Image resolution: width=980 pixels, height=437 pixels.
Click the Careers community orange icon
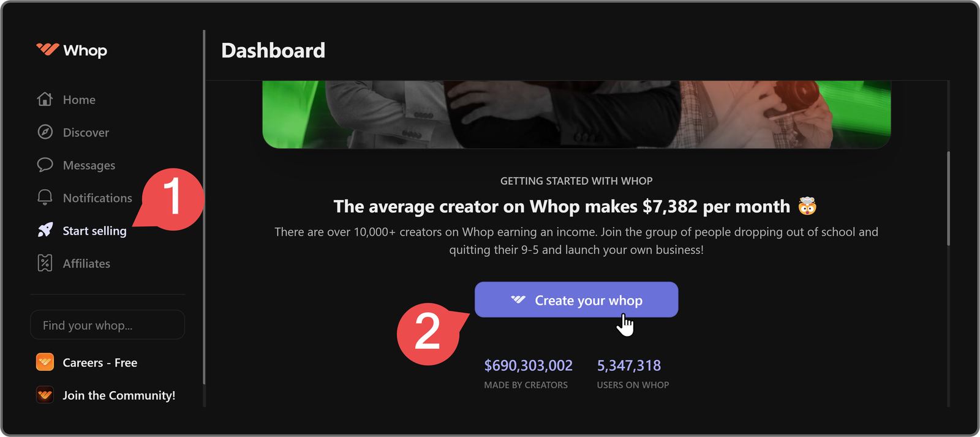(x=44, y=362)
